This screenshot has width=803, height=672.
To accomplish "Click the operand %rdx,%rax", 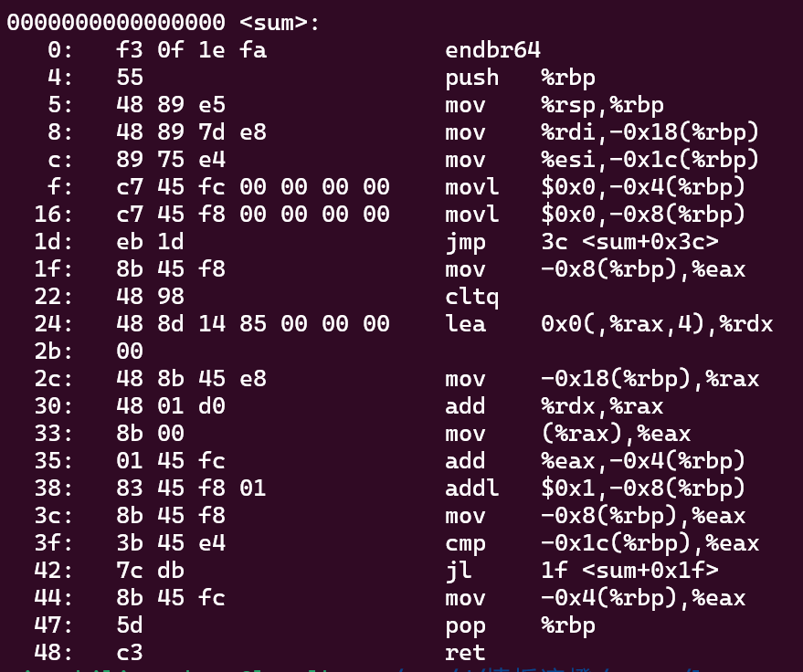I will (x=602, y=406).
